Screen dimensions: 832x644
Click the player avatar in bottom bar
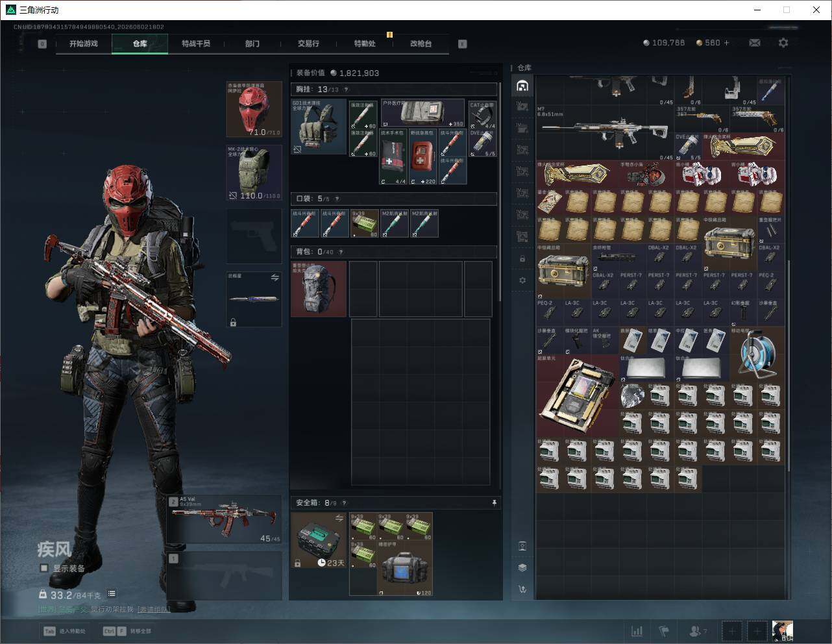(782, 631)
